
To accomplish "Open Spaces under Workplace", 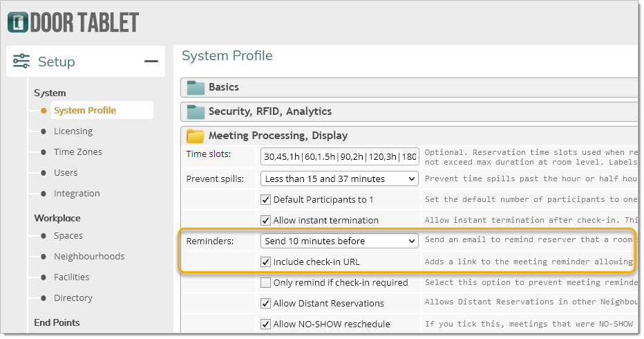I will click(68, 236).
